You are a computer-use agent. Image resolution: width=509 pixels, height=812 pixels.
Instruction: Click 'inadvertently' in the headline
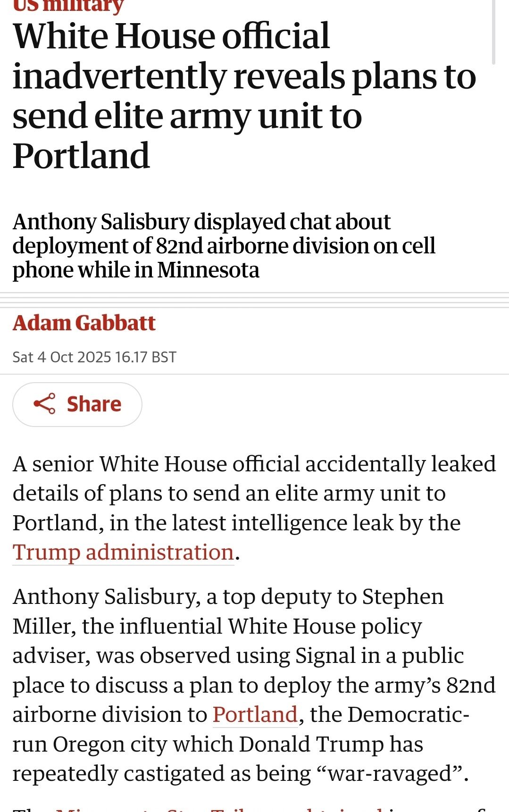[x=120, y=76]
